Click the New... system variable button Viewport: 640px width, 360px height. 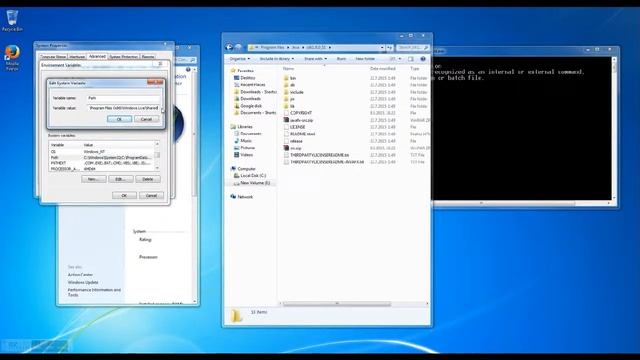(x=93, y=179)
